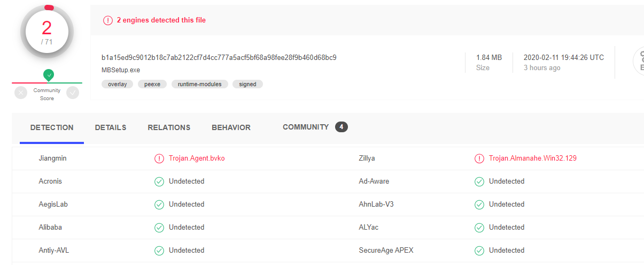Open the Detection tab

point(52,128)
